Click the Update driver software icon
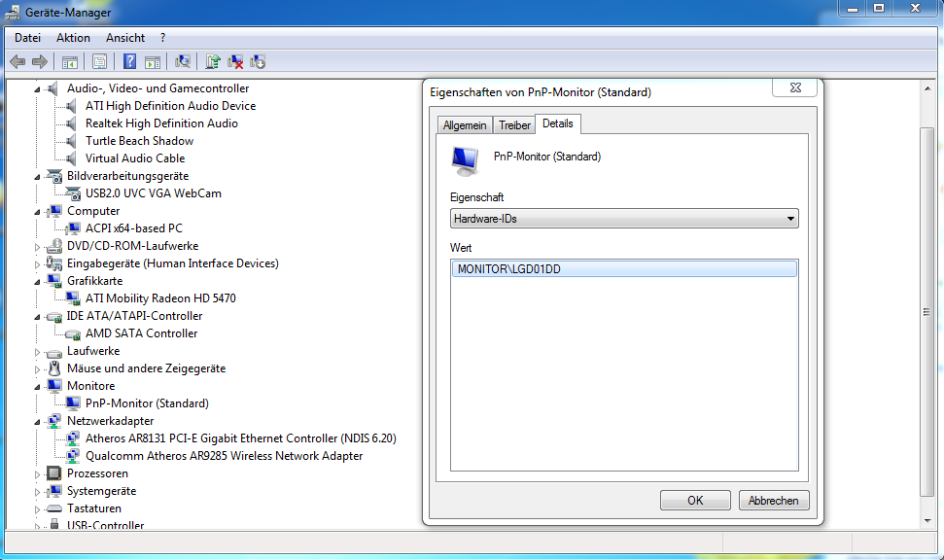The image size is (944, 560). tap(213, 61)
